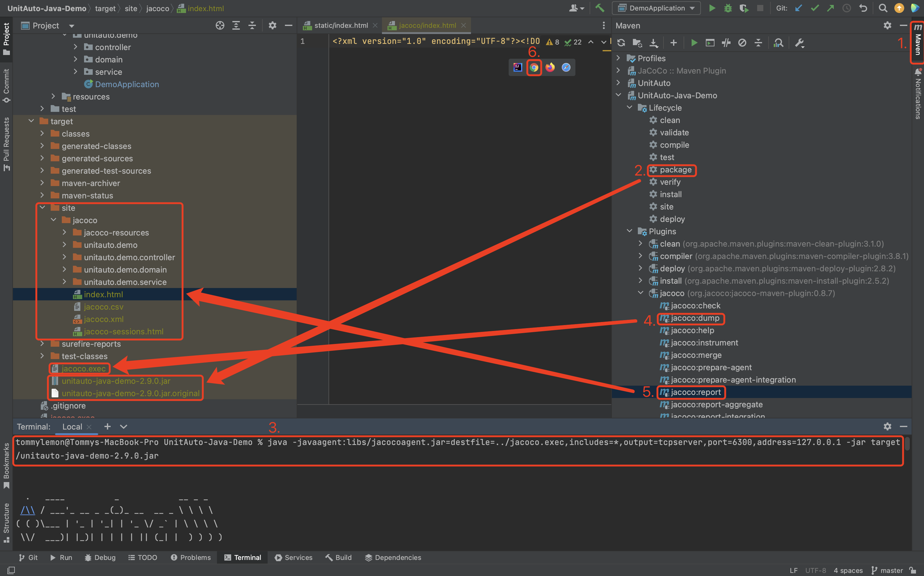
Task: Click the Maven settings wrench icon
Action: click(799, 43)
